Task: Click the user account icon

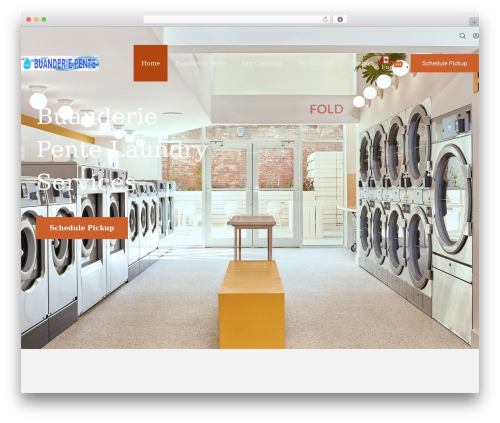Action: click(x=476, y=36)
